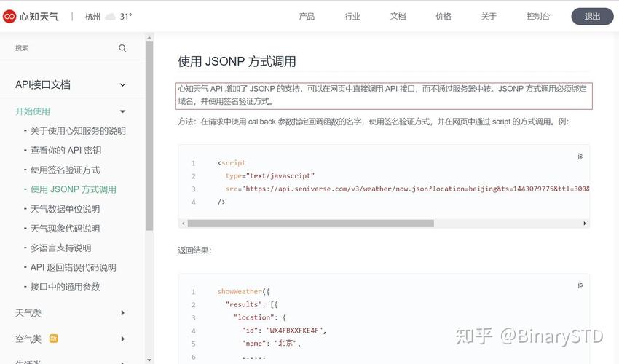The width and height of the screenshot is (619, 364).
Task: Focus the 搜索 input field
Action: [x=65, y=48]
